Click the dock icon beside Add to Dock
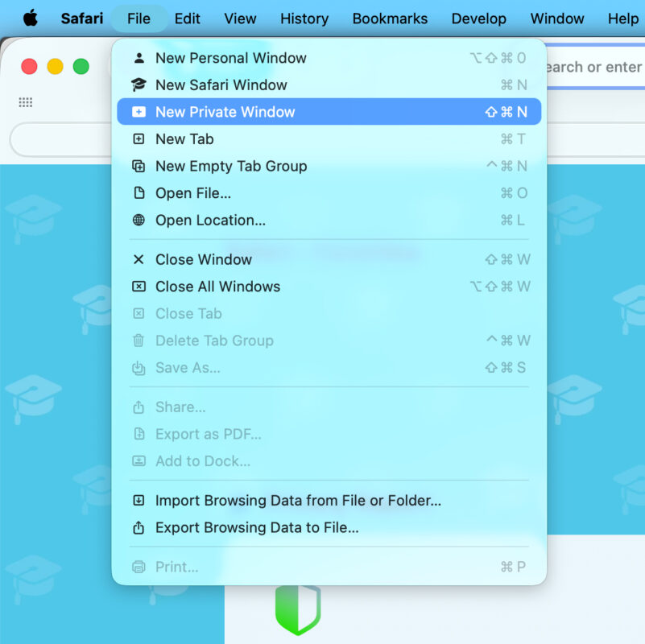645x644 pixels. point(139,461)
